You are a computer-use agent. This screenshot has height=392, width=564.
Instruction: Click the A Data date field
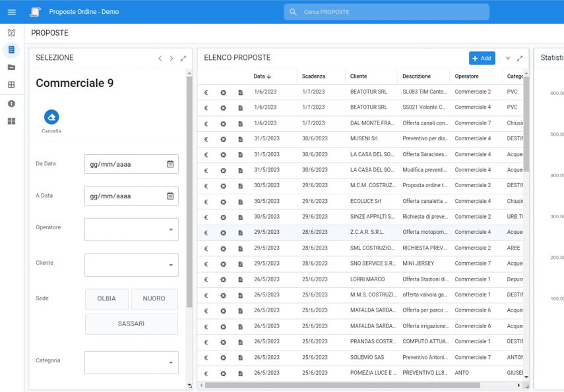131,196
